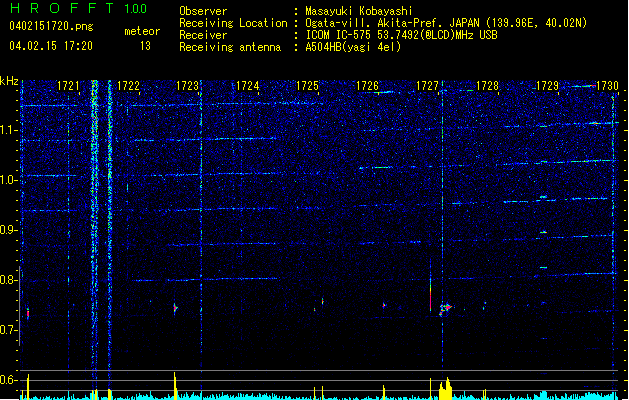Click the 1.1 kHz axis label
The image size is (629, 400).
pos(9,131)
